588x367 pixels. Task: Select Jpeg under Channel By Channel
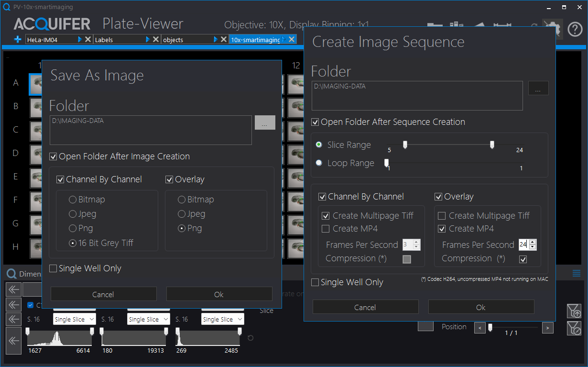click(73, 214)
